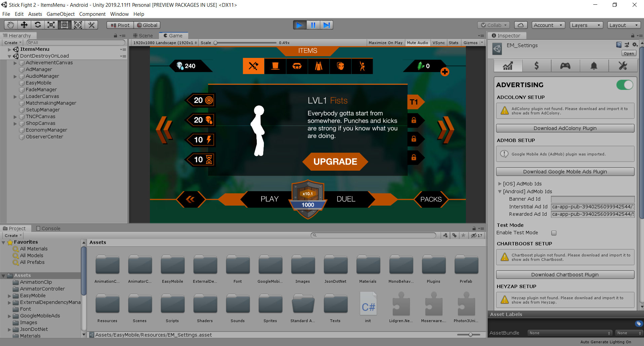Viewport: 644px width, 346px height.
Task: Click the UPGRADE button in game
Action: (335, 162)
